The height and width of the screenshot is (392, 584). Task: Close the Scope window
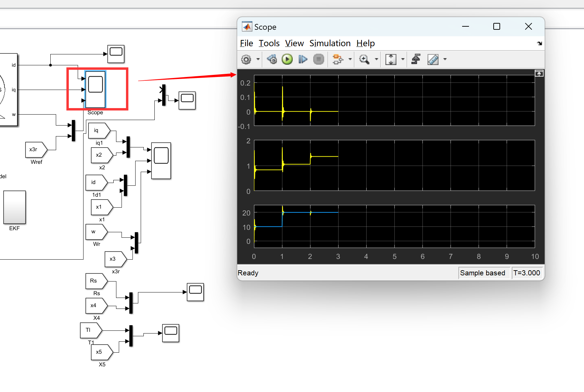529,27
